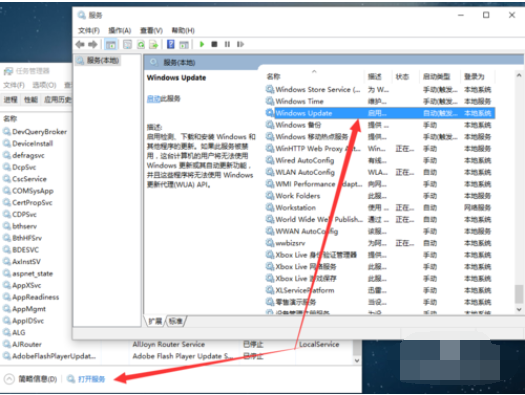Open the 文件(F) menu in Services window
Image resolution: width=525 pixels, height=395 pixels.
[89, 30]
